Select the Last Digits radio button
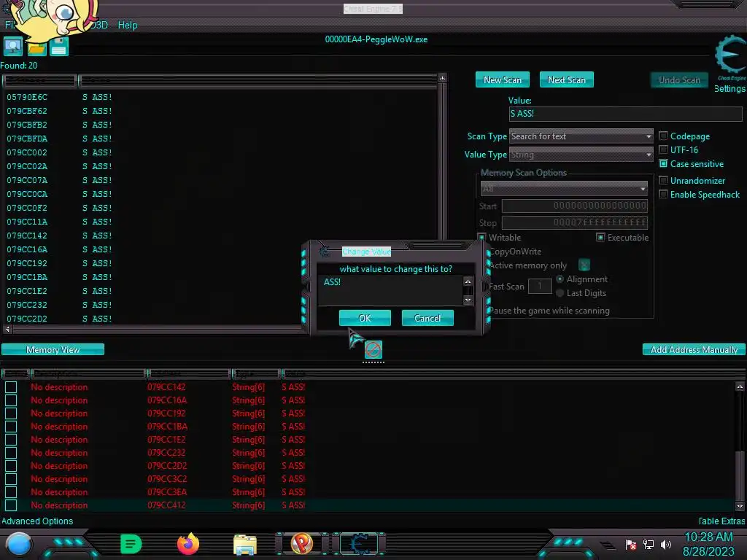 click(560, 293)
